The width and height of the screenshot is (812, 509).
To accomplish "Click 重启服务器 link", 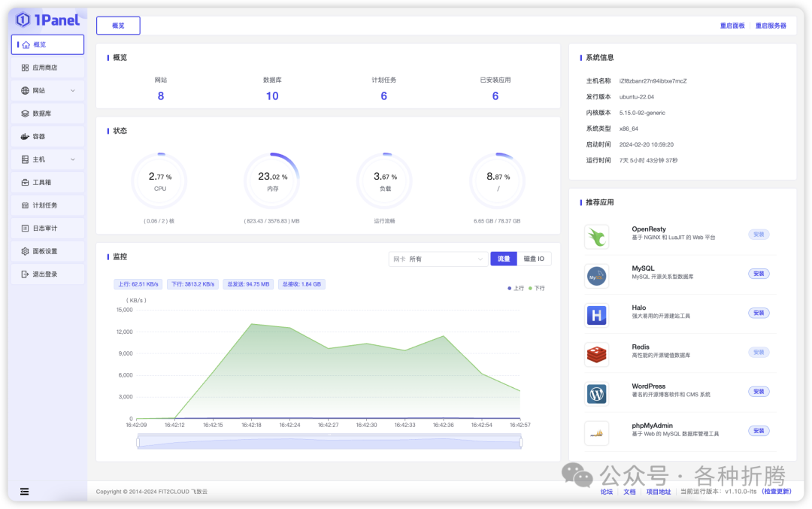I will coord(771,26).
